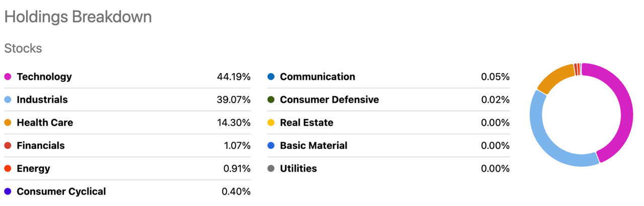Click the yellow Real Estate dot

[271, 123]
